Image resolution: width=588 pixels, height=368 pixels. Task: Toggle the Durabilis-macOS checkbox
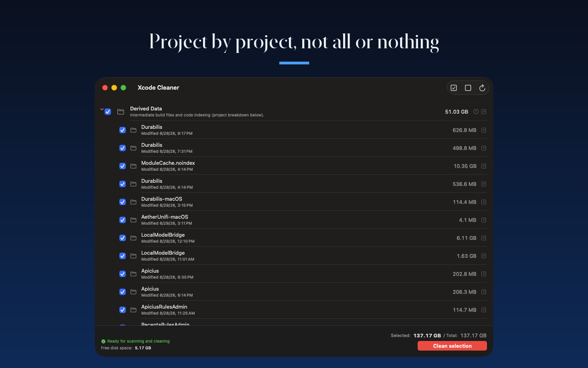123,202
